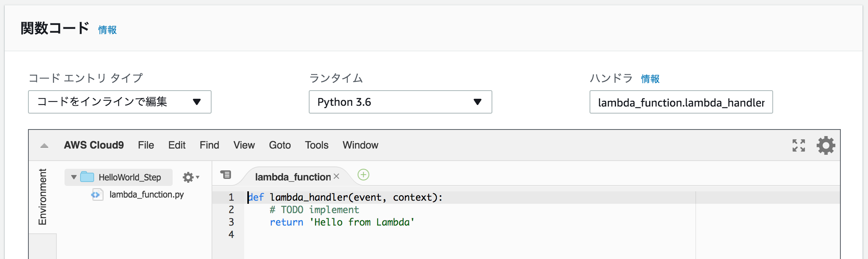Image resolution: width=868 pixels, height=259 pixels.
Task: Close the lambda_function editor tab
Action: point(336,177)
